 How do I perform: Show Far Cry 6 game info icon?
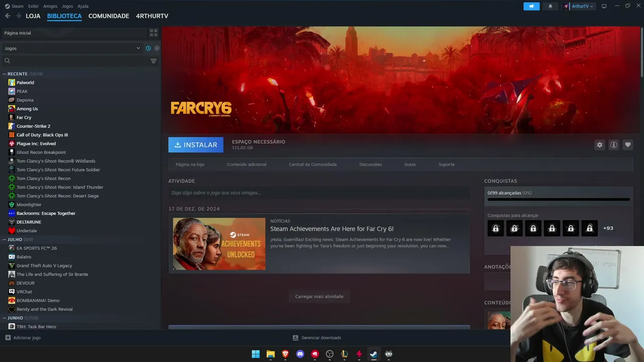tap(614, 145)
